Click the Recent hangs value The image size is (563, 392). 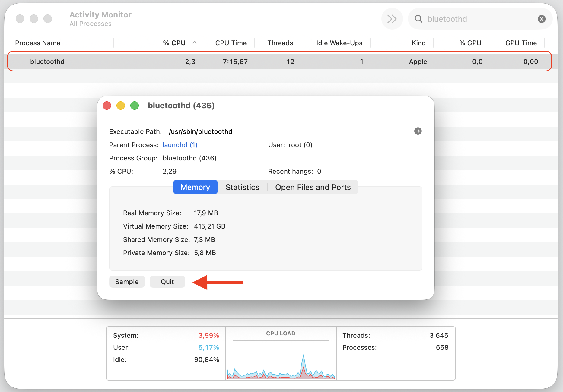pyautogui.click(x=319, y=172)
